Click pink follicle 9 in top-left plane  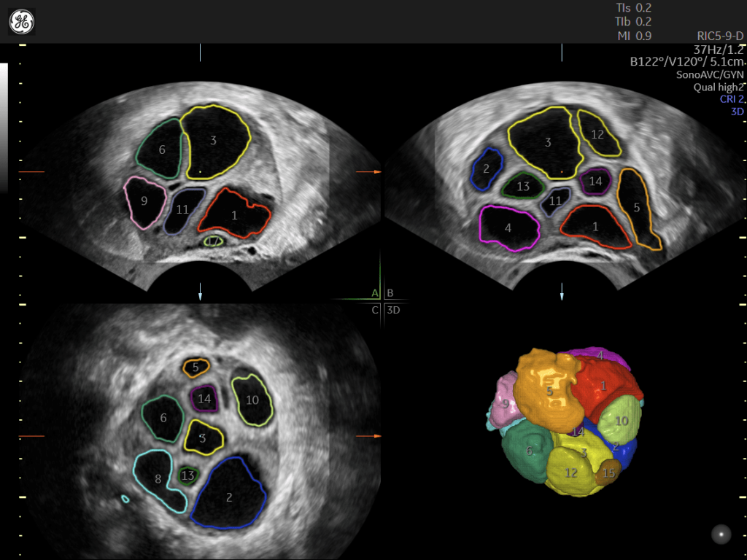[x=143, y=201]
